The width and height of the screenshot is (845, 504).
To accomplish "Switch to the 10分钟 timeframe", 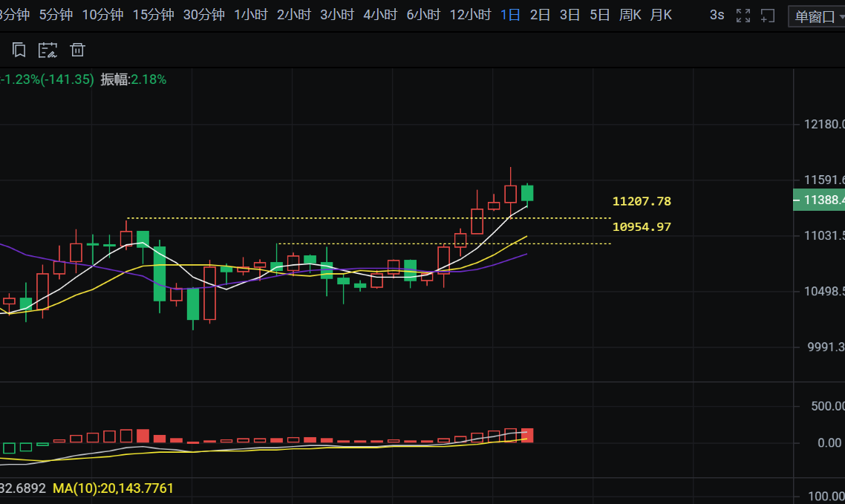I will click(102, 15).
